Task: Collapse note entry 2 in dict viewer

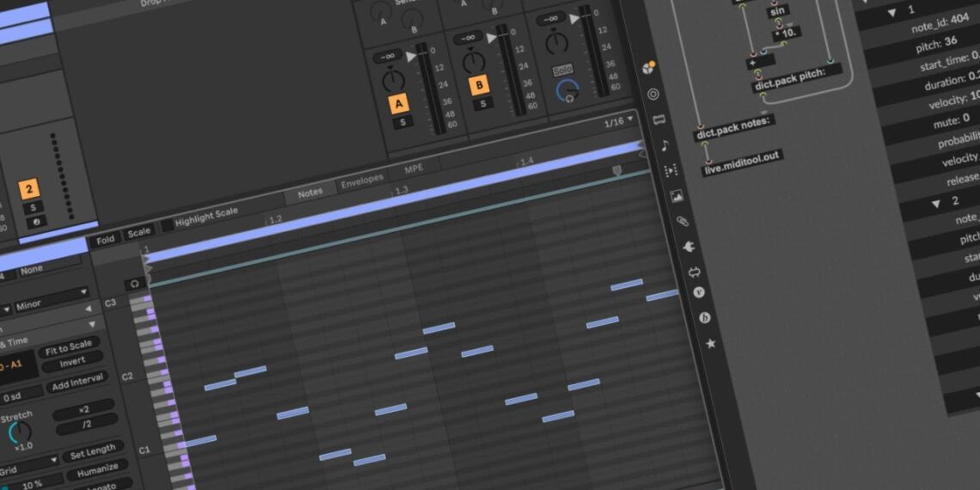Action: point(936,204)
